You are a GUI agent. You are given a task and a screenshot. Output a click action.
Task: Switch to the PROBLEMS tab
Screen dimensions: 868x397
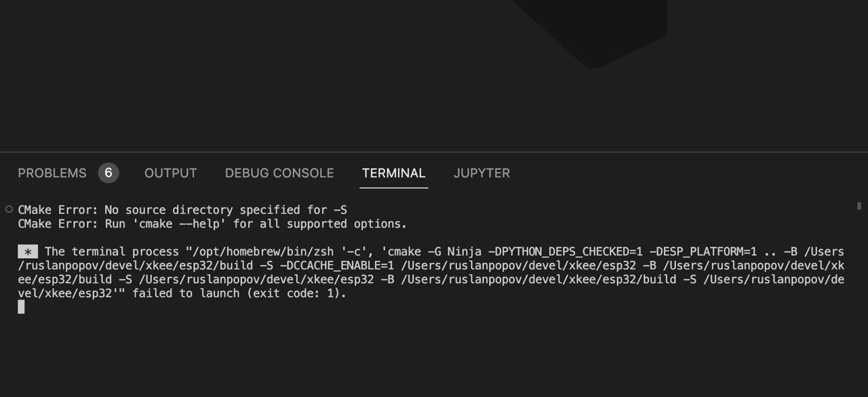[x=52, y=173]
